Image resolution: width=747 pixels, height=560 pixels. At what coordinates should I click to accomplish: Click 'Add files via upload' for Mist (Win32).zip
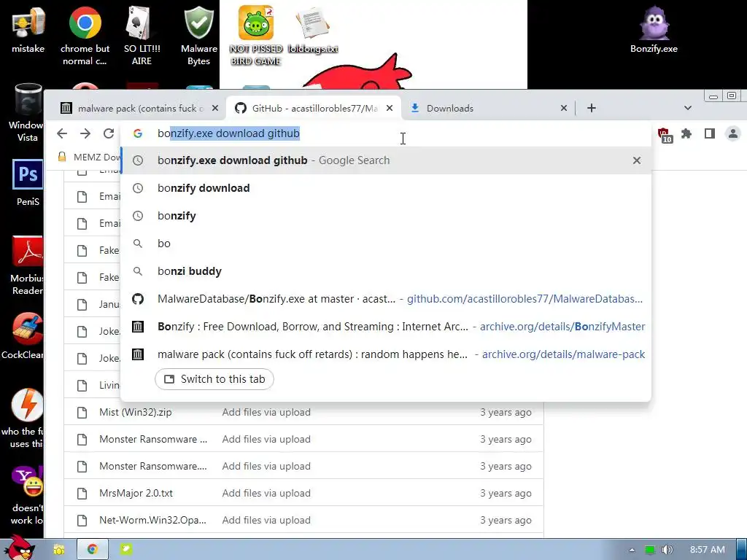pos(266,412)
